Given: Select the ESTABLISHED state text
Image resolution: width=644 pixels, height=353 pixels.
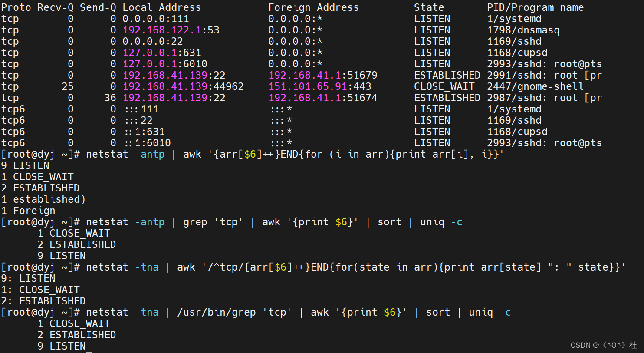Looking at the screenshot, I should 447,75.
